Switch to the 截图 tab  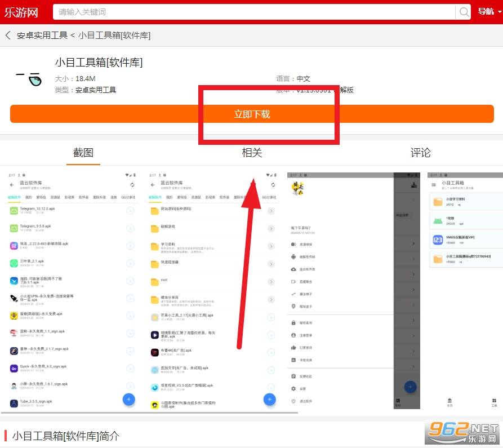(x=83, y=153)
